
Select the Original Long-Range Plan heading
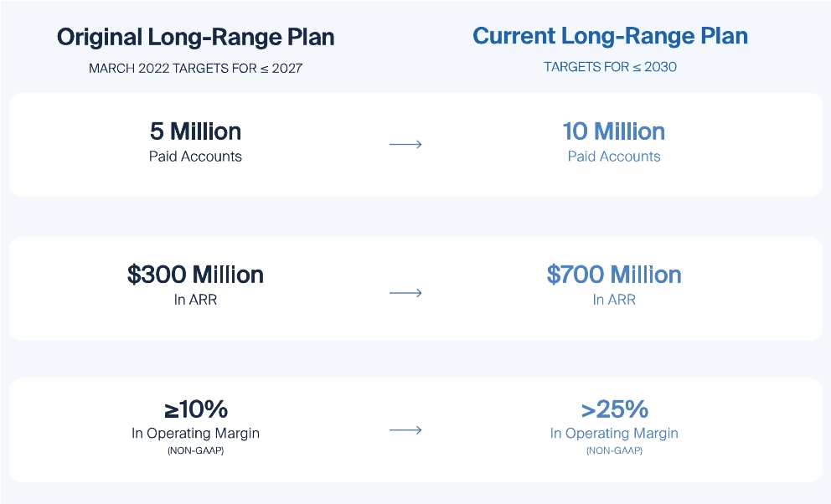(195, 37)
